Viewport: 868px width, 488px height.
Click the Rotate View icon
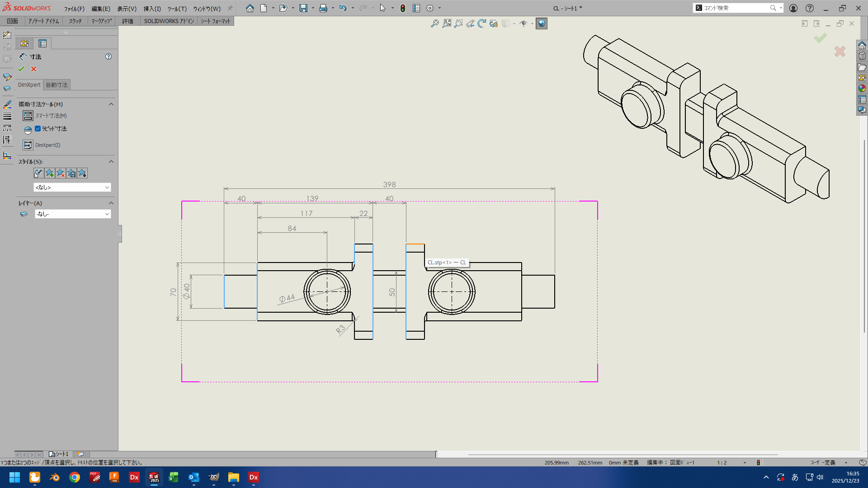[x=481, y=23]
